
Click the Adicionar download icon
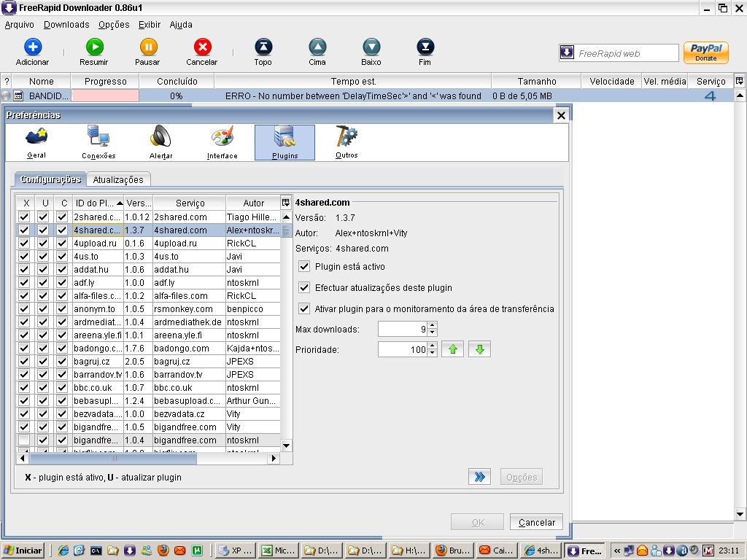click(32, 48)
